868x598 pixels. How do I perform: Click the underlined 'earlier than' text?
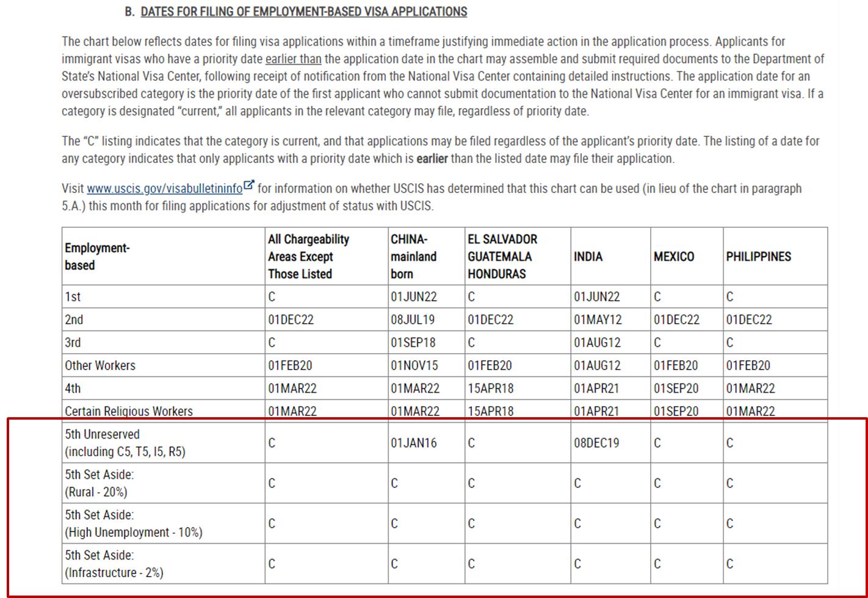click(293, 59)
